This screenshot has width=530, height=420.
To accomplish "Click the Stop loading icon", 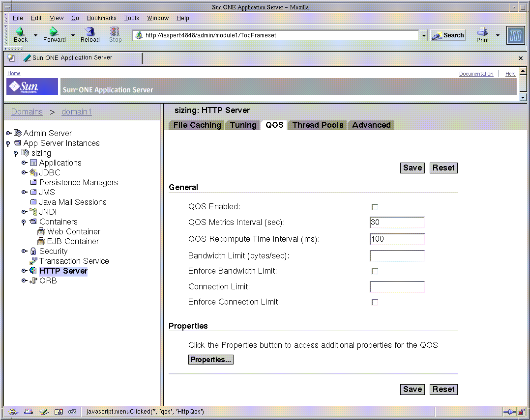I will coord(115,31).
